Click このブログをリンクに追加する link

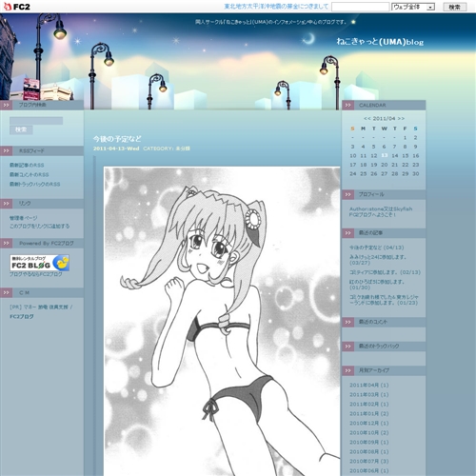[39, 226]
